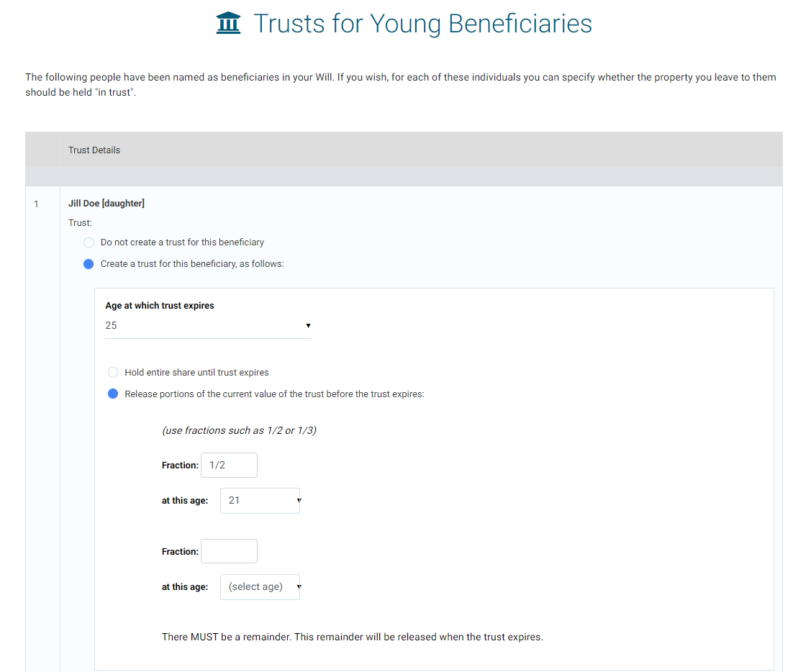Click the arrow on the '(select age)' dropdown
The width and height of the screenshot is (811, 672).
(x=299, y=587)
